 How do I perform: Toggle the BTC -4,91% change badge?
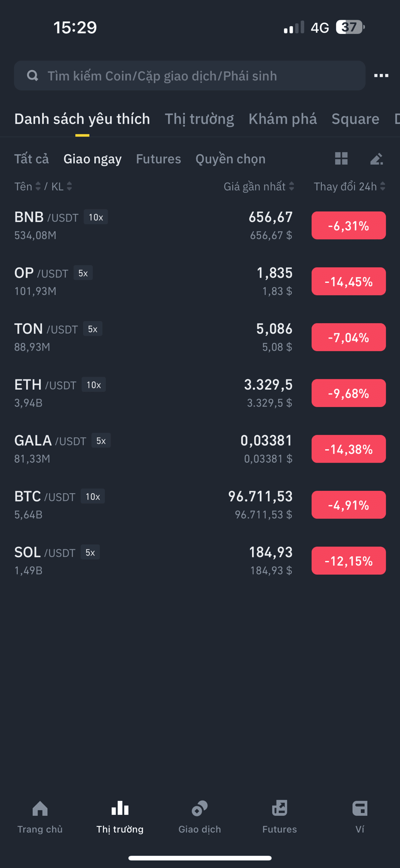click(x=348, y=505)
